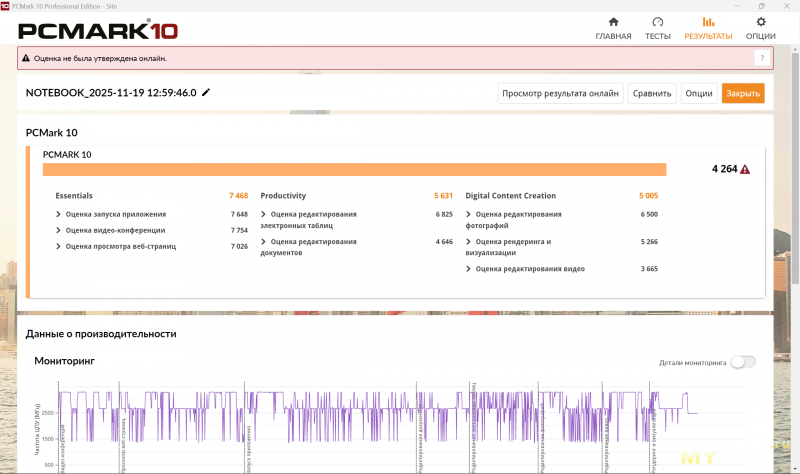
Task: Expand Оценка запуска приложения row
Action: (59, 214)
